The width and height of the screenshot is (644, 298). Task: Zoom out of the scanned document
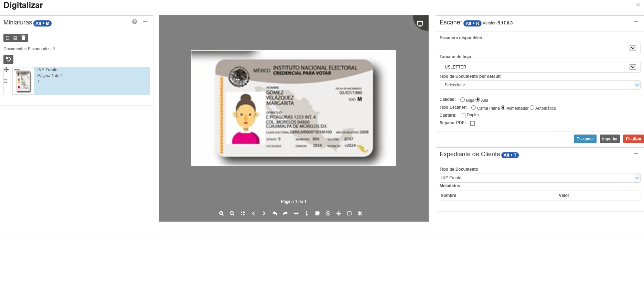[x=232, y=213]
